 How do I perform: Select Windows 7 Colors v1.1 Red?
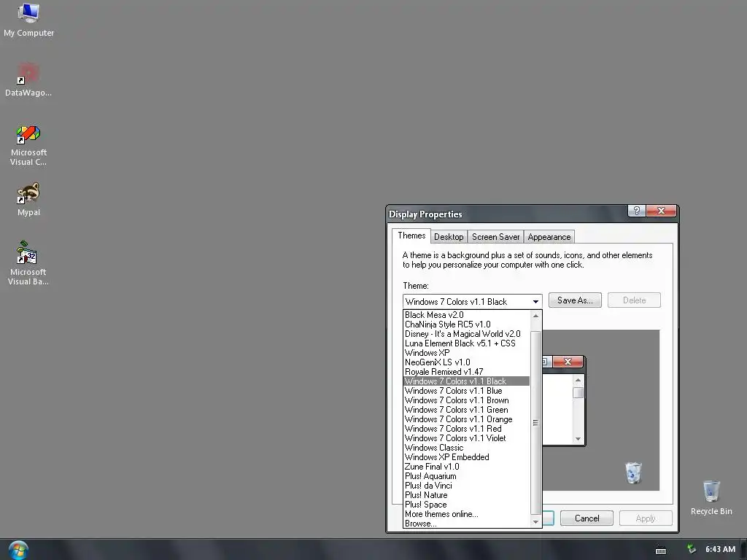[x=466, y=429]
